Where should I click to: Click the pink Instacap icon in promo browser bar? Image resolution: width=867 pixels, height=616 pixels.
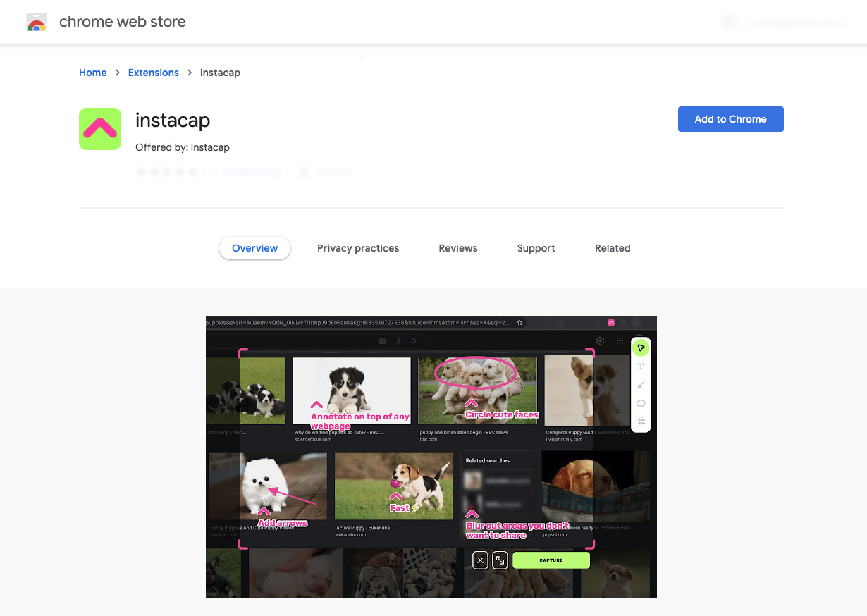tap(611, 322)
